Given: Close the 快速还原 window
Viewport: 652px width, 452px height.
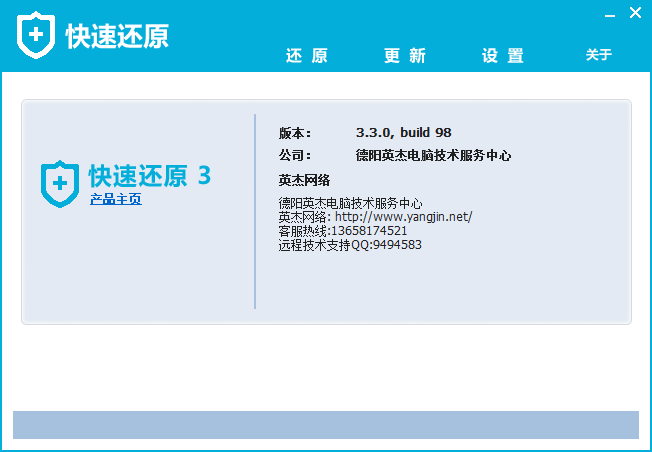Looking at the screenshot, I should click(x=635, y=13).
